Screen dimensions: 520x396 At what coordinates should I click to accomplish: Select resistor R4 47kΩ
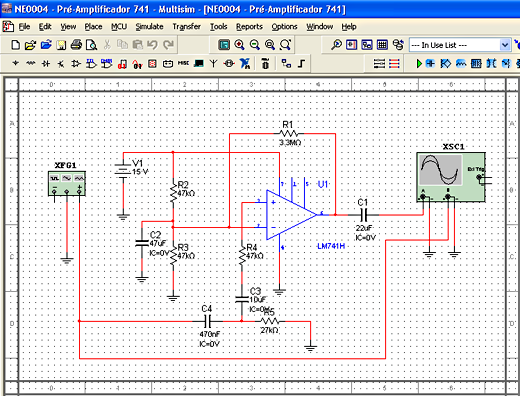tap(242, 255)
